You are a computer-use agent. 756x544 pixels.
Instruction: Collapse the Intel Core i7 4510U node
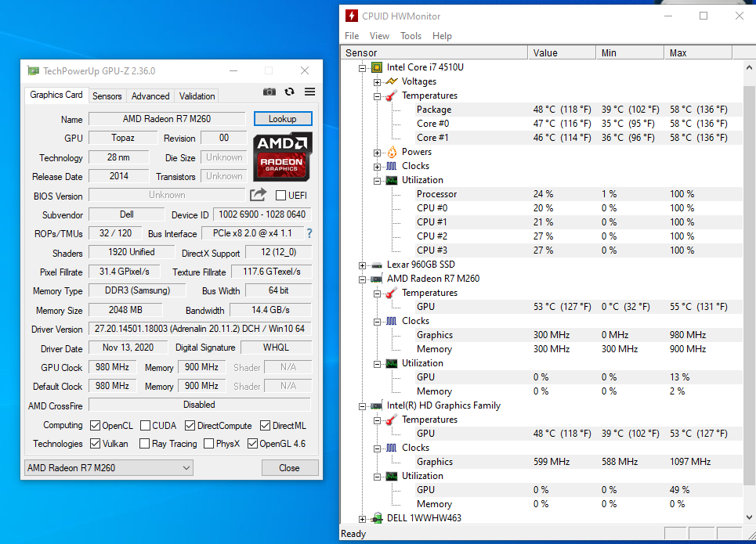(362, 68)
